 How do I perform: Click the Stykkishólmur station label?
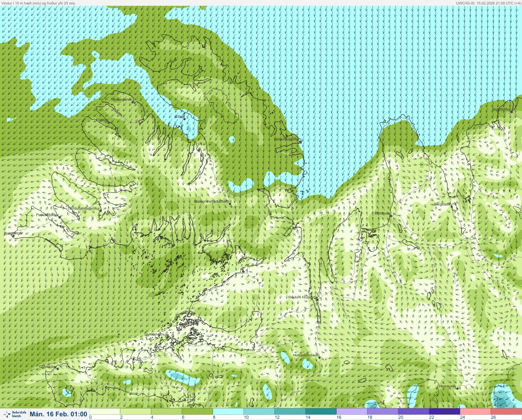point(156,334)
